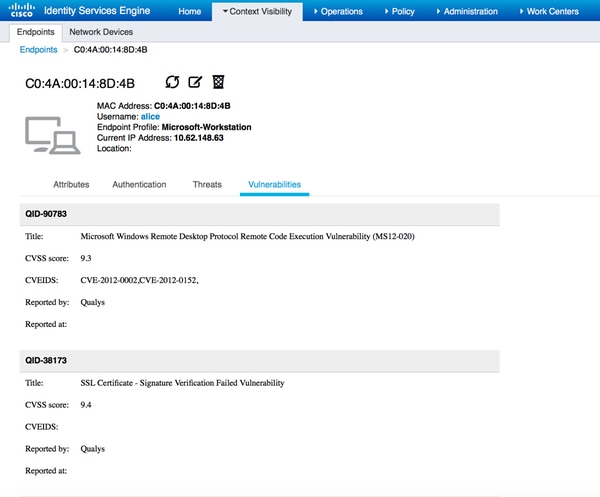Click the QID-90783 section header

(x=259, y=214)
